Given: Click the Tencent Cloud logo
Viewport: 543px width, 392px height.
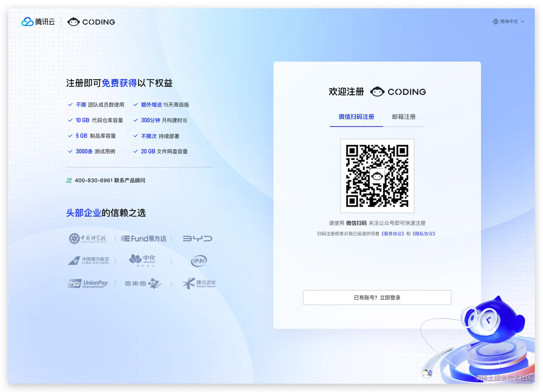Looking at the screenshot, I should (38, 22).
